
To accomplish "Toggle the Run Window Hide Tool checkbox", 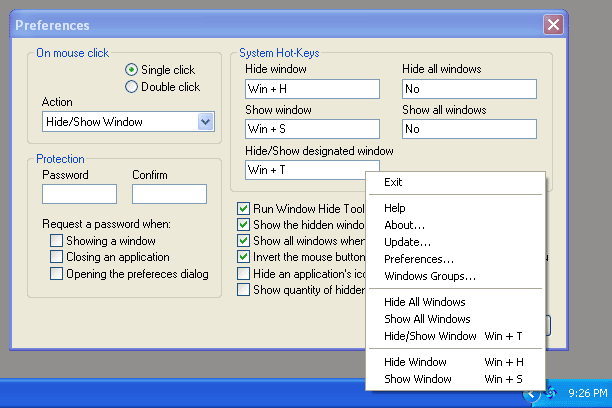I will tap(243, 209).
